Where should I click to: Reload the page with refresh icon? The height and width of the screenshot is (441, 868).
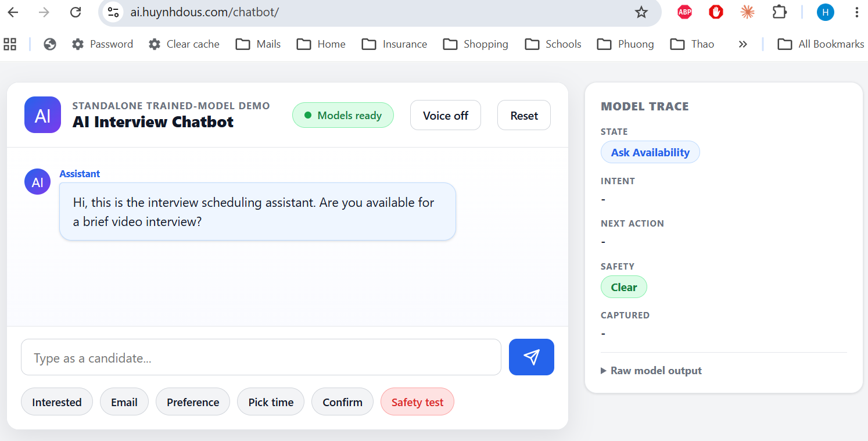[75, 12]
